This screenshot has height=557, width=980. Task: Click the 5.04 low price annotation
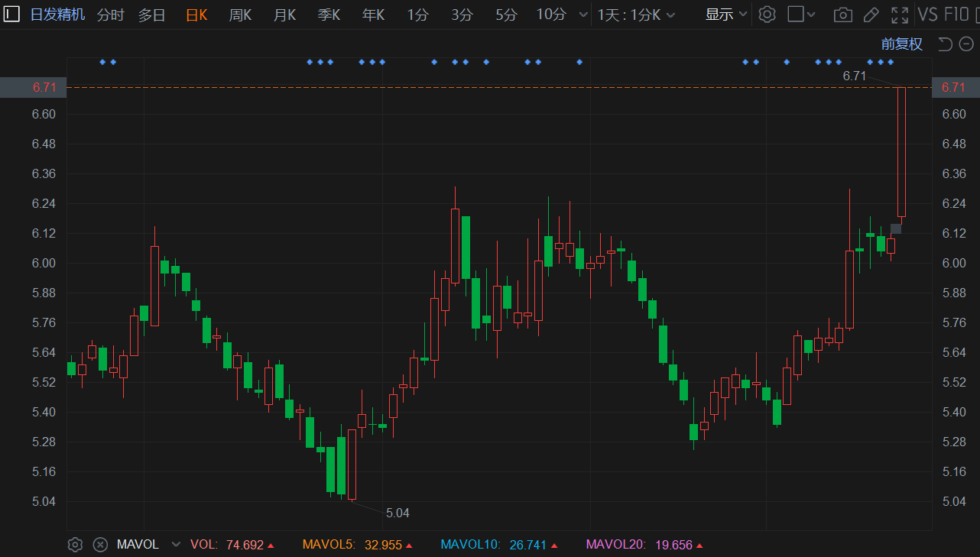point(398,513)
